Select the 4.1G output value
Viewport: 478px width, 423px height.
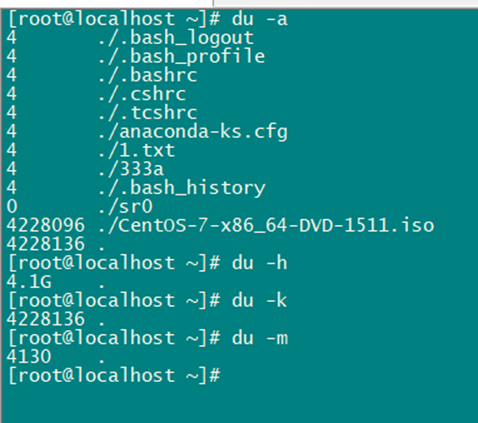[29, 282]
